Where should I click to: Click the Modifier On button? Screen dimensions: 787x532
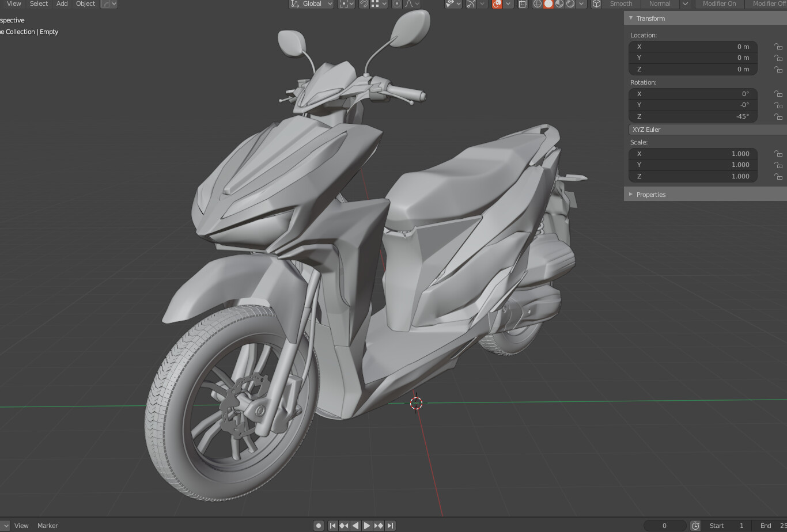(x=719, y=3)
